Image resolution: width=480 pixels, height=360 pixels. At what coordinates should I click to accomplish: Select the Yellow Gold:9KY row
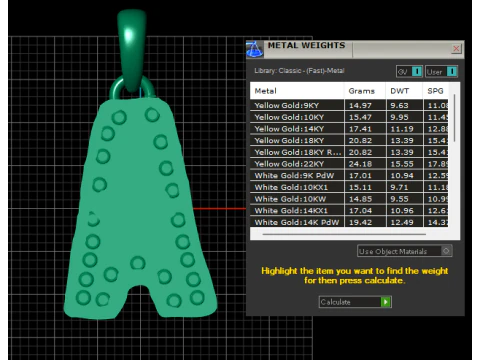coord(349,105)
